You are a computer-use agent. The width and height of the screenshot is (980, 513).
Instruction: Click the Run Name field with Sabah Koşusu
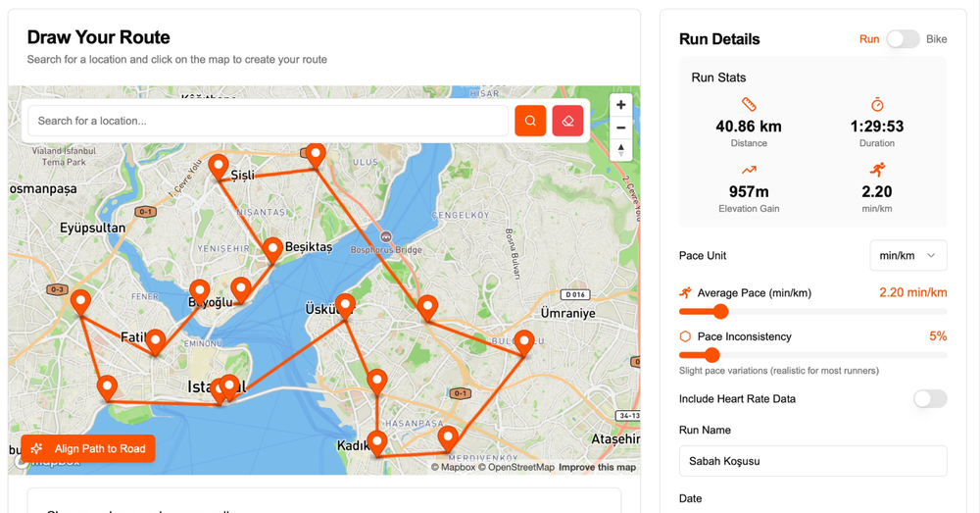click(813, 461)
